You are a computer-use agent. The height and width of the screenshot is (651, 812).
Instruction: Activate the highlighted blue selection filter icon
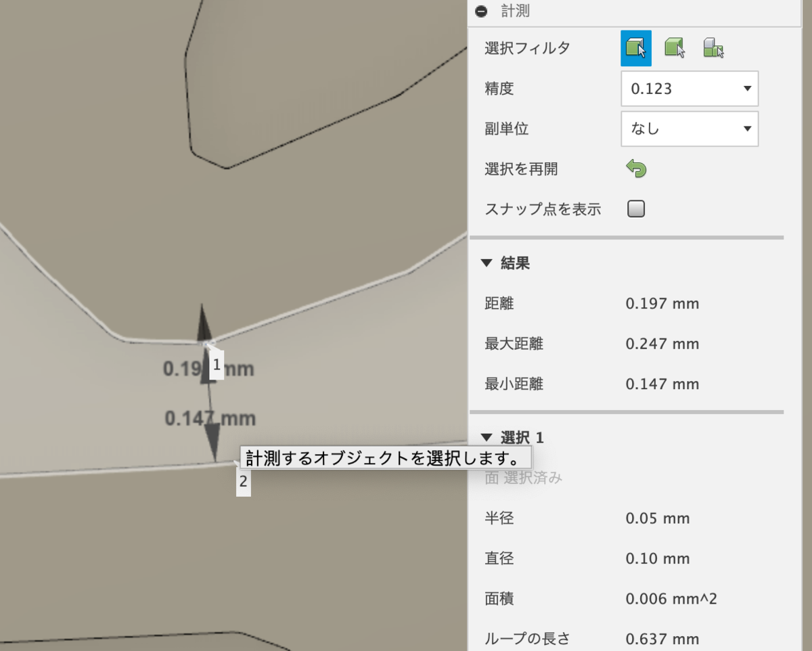(x=636, y=48)
